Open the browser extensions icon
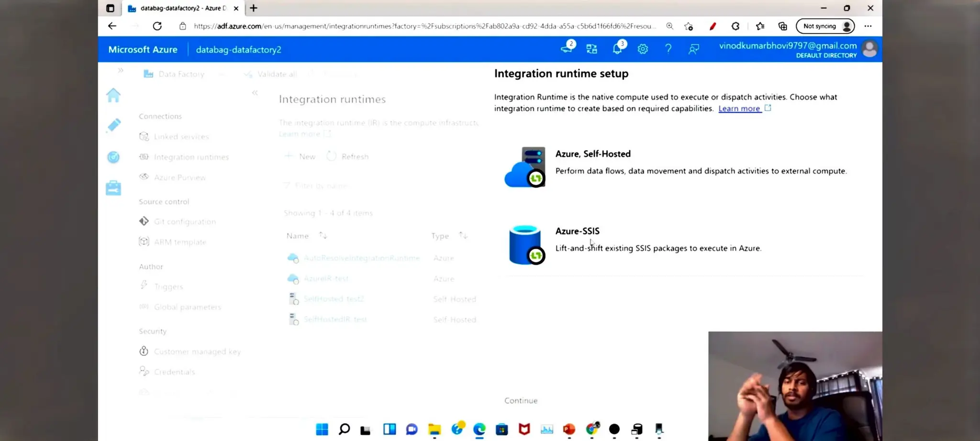This screenshot has width=980, height=441. click(x=735, y=26)
